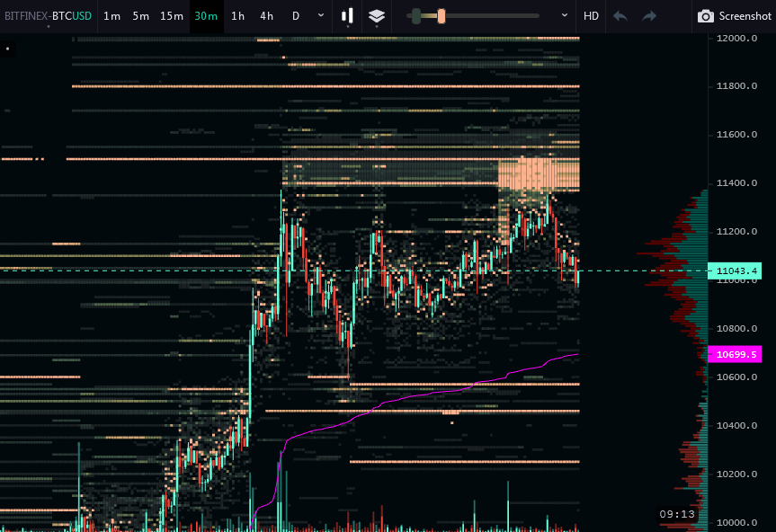Click the 11200.0 price axis label
776x532 pixels.
(736, 231)
